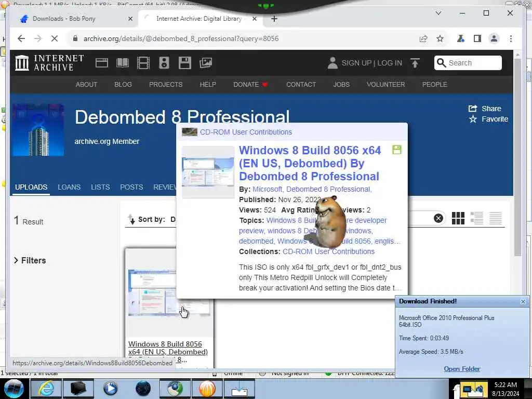Viewport: 532px width, 399px height.
Task: Click the Internet Archive search field
Action: tap(468, 63)
